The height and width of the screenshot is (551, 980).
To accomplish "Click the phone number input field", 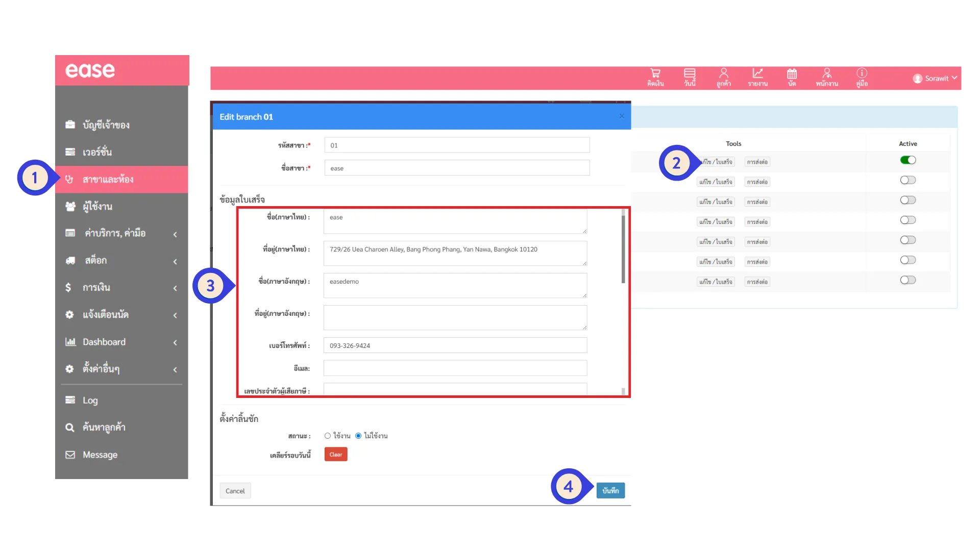I will pos(455,345).
